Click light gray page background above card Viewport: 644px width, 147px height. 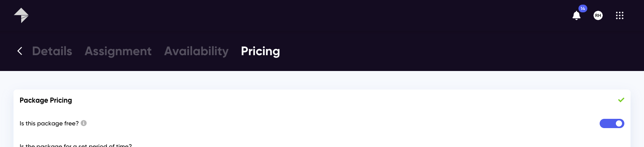coord(322,80)
